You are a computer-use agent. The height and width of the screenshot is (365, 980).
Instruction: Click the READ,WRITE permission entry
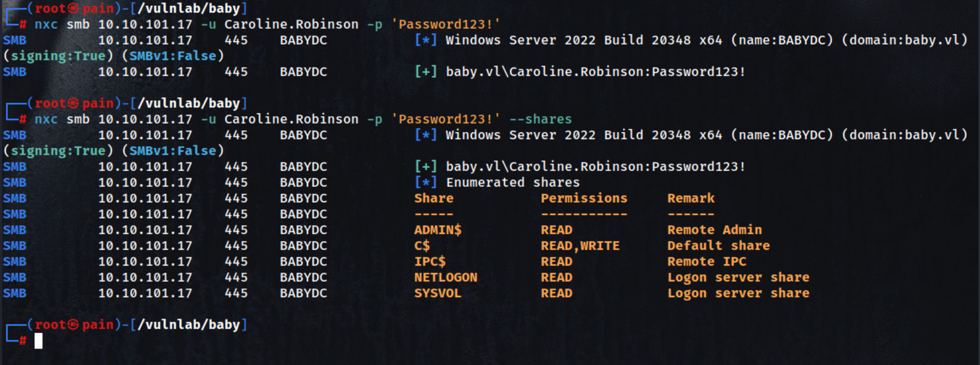click(580, 246)
